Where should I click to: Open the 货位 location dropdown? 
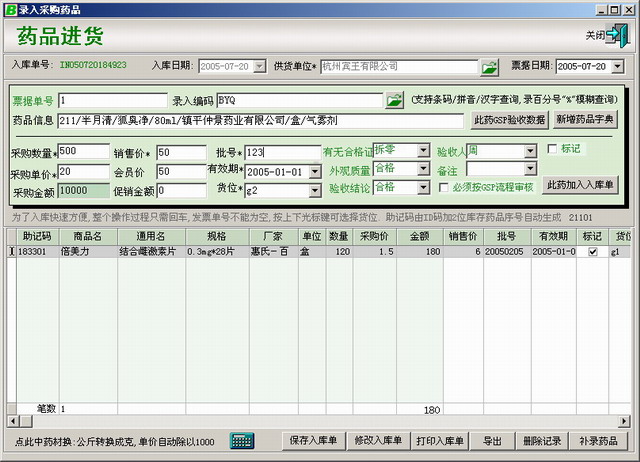(309, 189)
